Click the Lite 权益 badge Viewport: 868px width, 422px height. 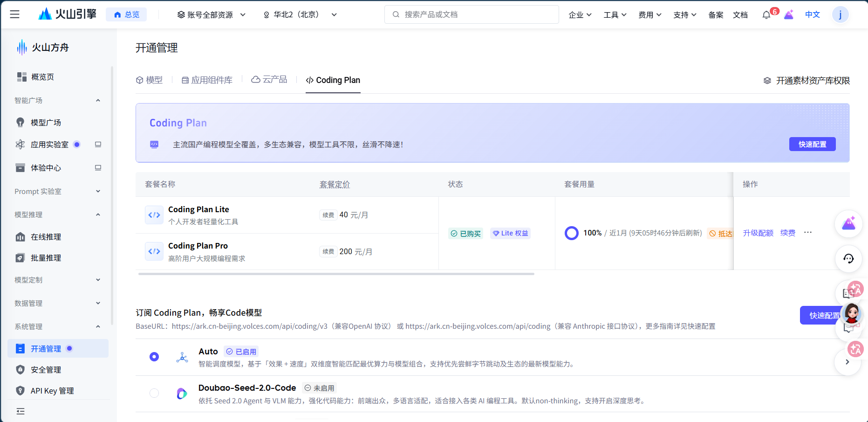click(510, 233)
